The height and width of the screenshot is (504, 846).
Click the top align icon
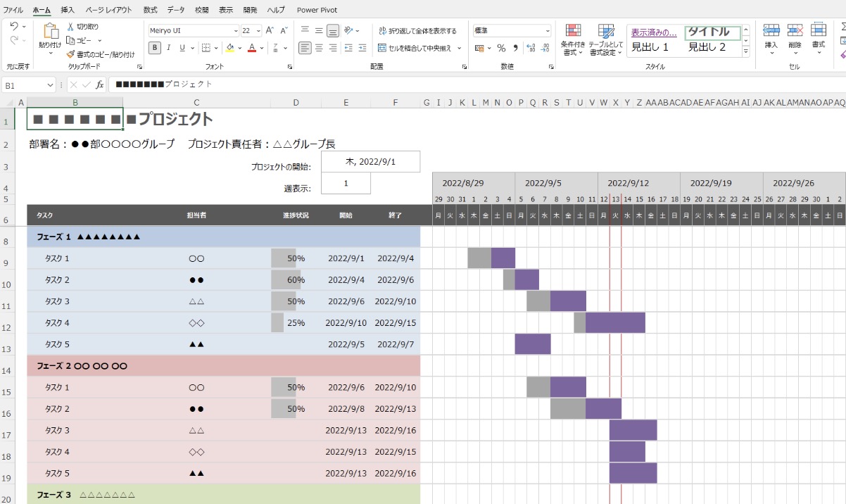(305, 30)
